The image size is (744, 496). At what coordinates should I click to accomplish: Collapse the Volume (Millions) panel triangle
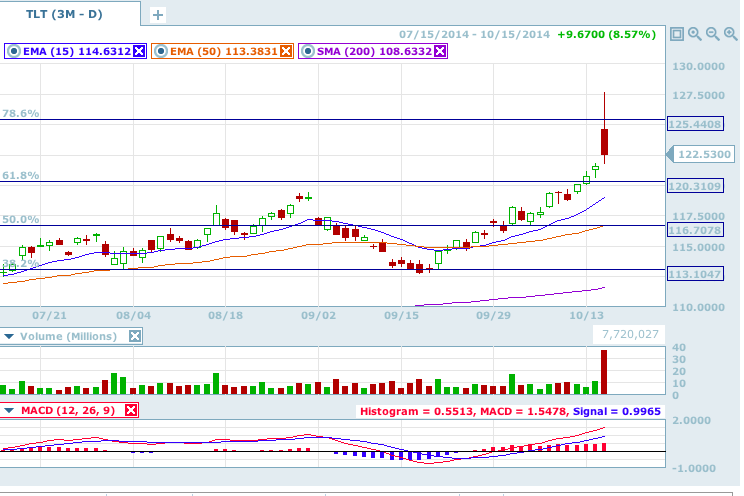9,337
